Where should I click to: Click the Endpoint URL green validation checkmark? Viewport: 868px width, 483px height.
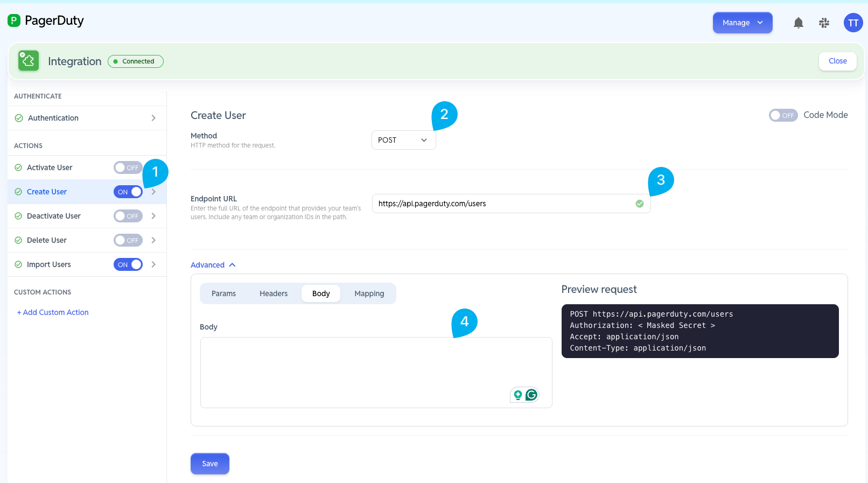(640, 204)
